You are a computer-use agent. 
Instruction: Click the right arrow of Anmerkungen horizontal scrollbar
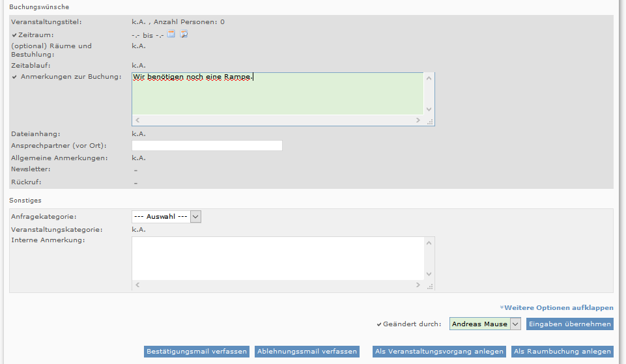[x=418, y=120]
